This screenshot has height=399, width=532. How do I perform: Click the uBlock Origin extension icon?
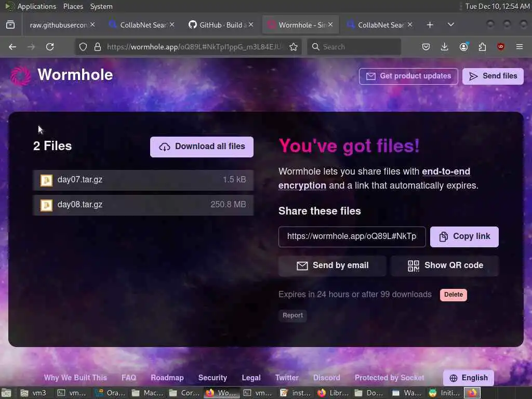pyautogui.click(x=501, y=47)
